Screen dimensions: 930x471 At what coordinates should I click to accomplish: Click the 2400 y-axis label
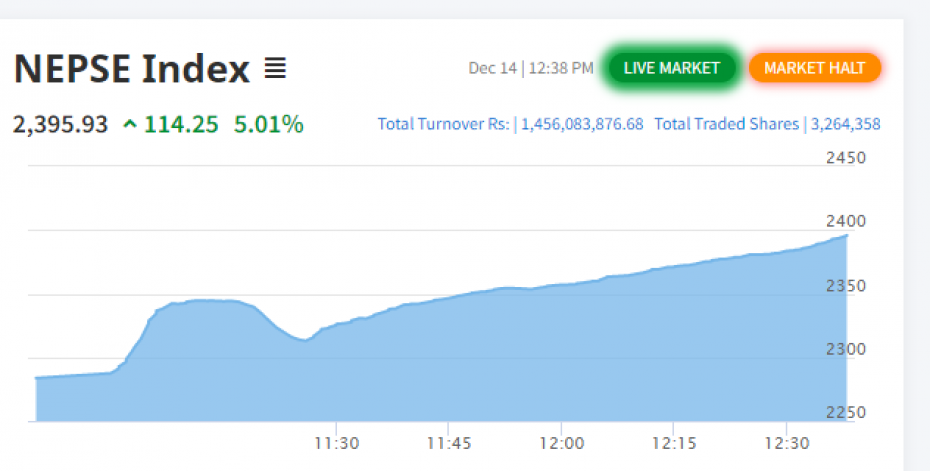click(x=846, y=221)
